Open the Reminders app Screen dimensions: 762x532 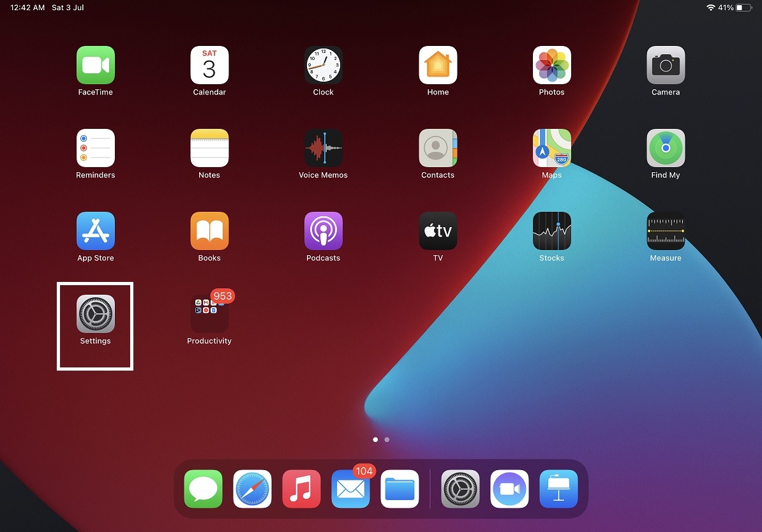click(96, 148)
